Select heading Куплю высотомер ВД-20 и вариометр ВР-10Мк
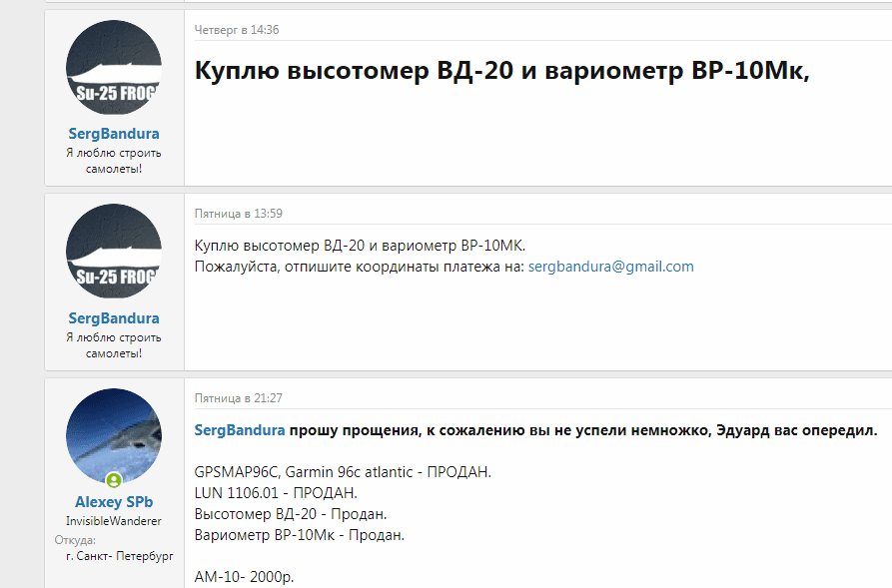892x588 pixels. [501, 71]
